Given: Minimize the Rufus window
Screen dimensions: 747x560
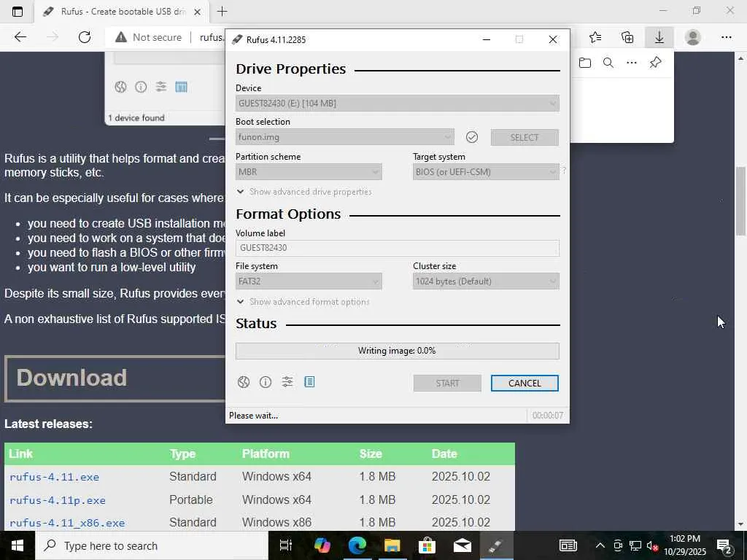Looking at the screenshot, I should pyautogui.click(x=487, y=39).
